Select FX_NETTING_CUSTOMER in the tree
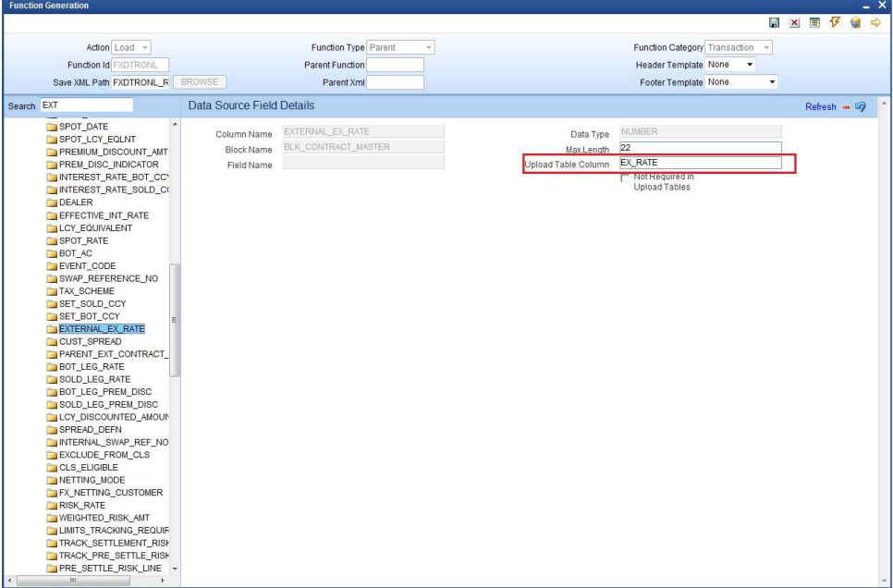The height and width of the screenshot is (588, 893). 111,493
